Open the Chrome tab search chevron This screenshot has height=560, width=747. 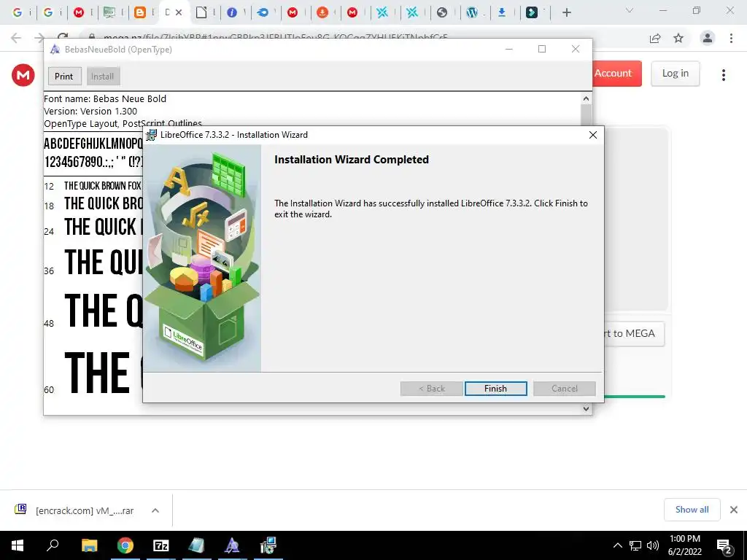click(x=630, y=10)
